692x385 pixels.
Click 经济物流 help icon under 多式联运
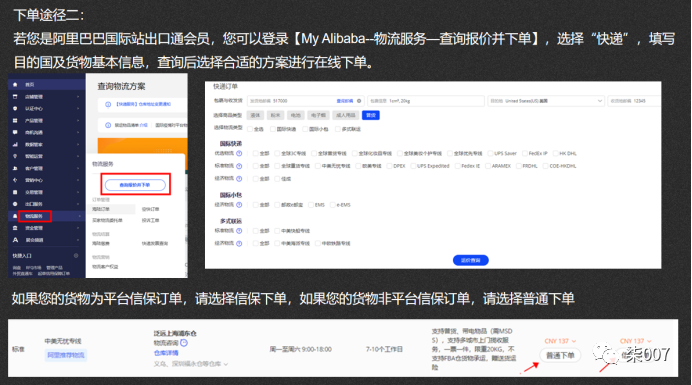click(239, 243)
